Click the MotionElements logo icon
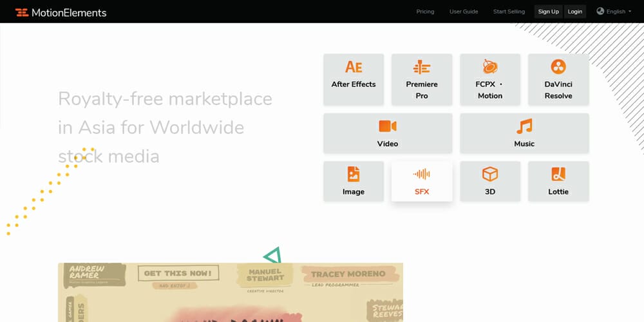The height and width of the screenshot is (322, 644). coord(22,12)
